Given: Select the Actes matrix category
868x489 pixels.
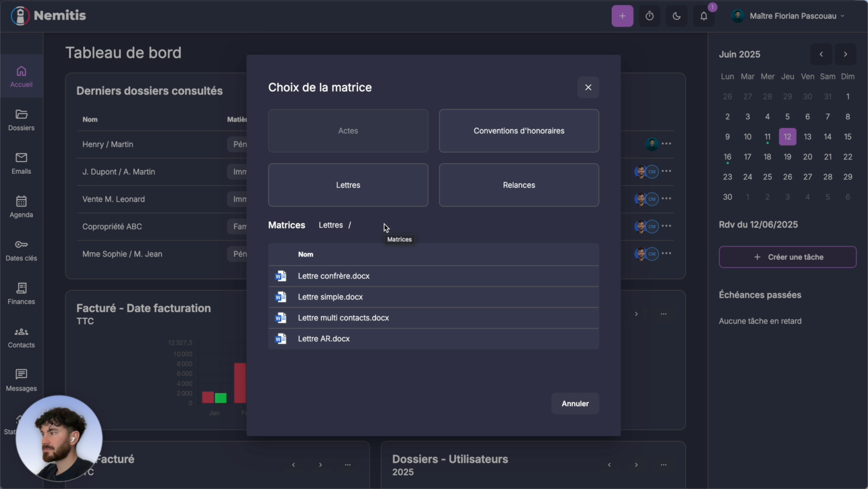Looking at the screenshot, I should click(348, 131).
